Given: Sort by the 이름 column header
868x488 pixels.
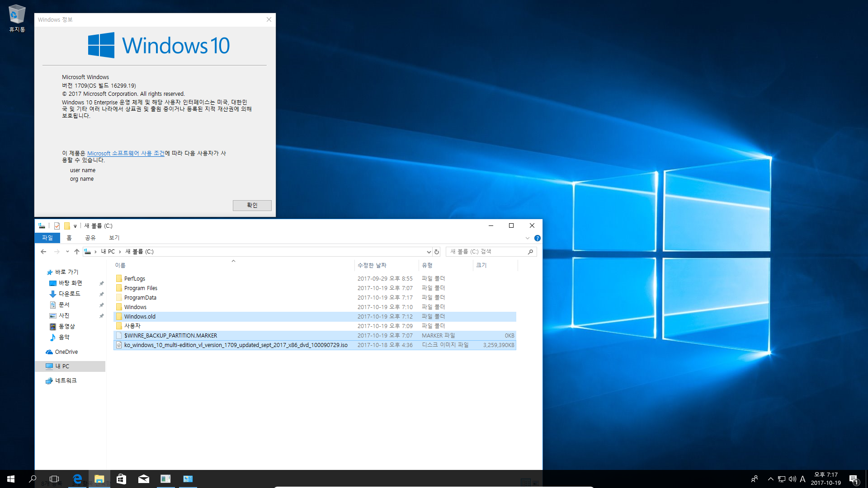Looking at the screenshot, I should click(233, 265).
